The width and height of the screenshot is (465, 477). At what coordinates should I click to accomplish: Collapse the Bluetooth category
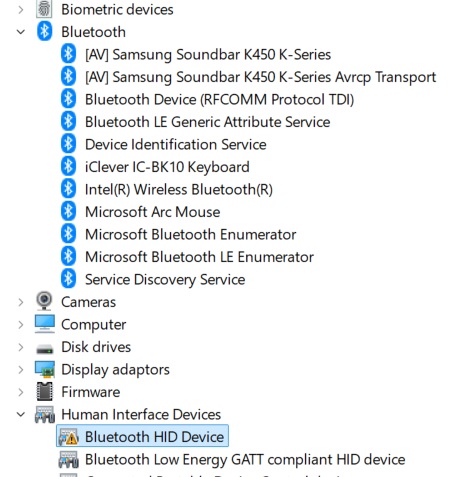coord(21,32)
